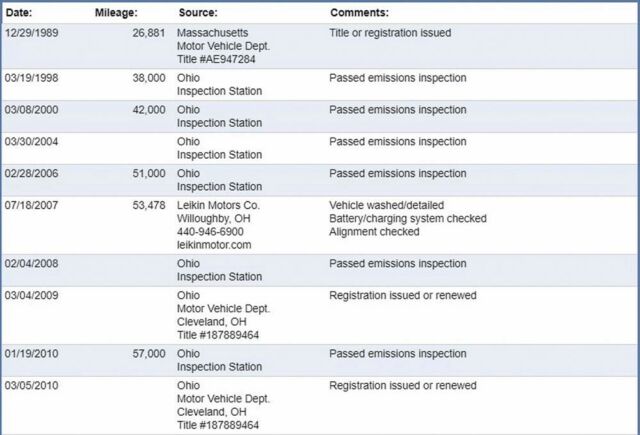Select the 53,478 mileage reading
The image size is (640, 435).
[x=149, y=205]
